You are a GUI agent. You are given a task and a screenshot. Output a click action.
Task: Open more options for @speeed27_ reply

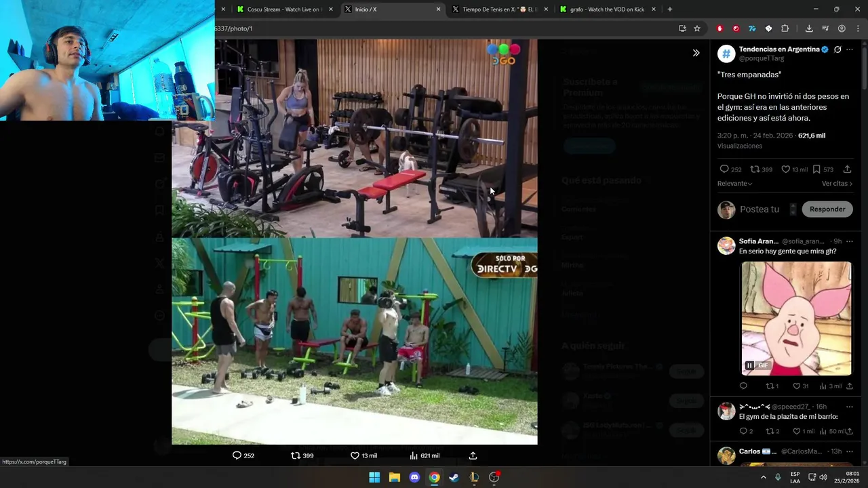tap(849, 407)
